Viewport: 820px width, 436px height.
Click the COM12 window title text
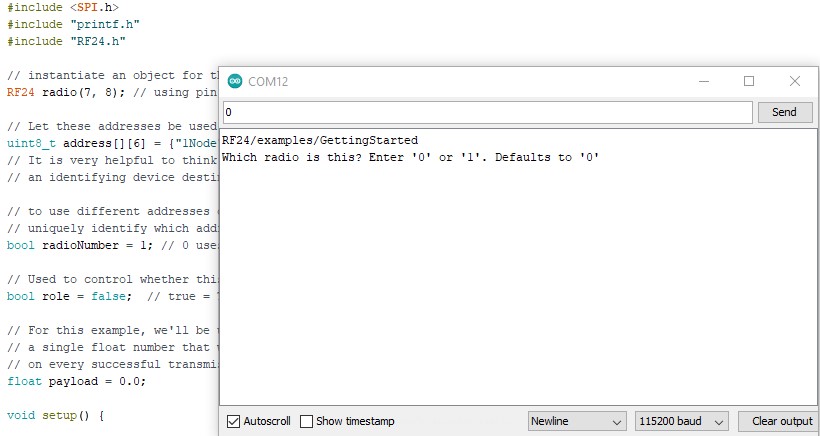pyautogui.click(x=268, y=81)
